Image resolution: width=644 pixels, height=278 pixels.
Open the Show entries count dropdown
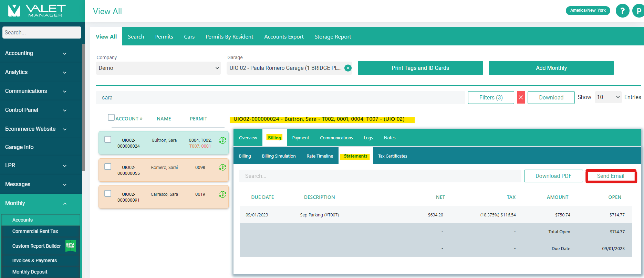coord(608,97)
